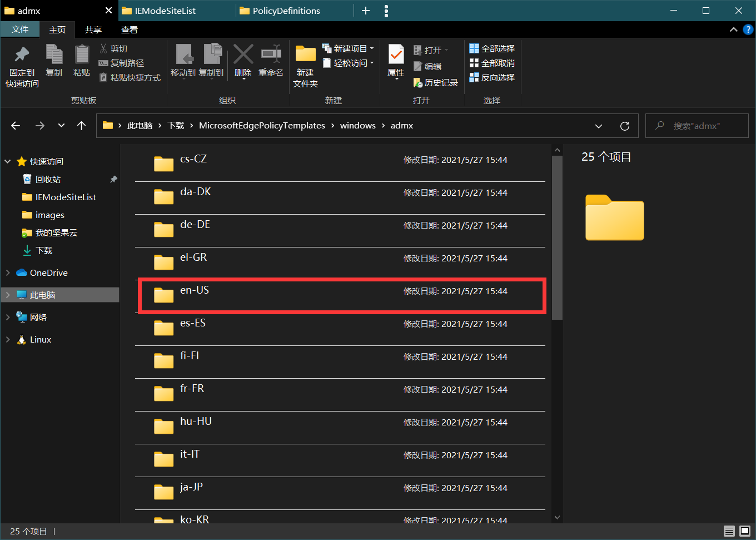Expand the This PC (此电脑) node
This screenshot has width=756, height=540.
[8, 295]
